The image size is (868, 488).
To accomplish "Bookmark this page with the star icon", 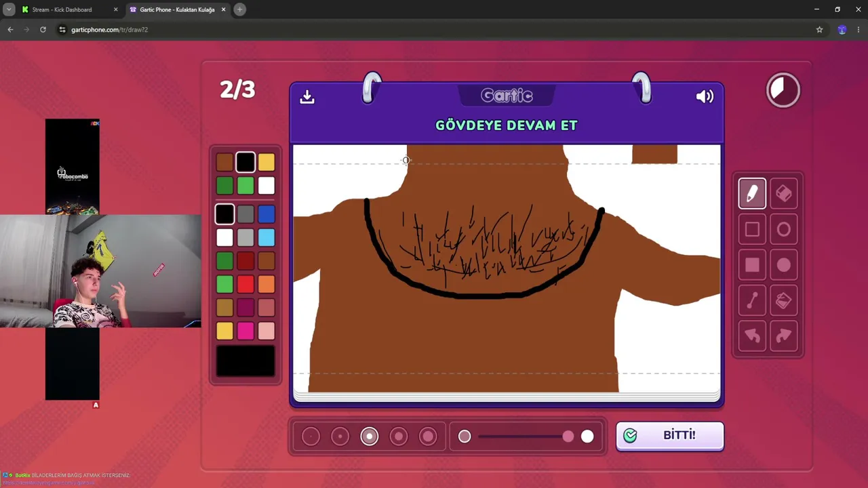I will 819,30.
